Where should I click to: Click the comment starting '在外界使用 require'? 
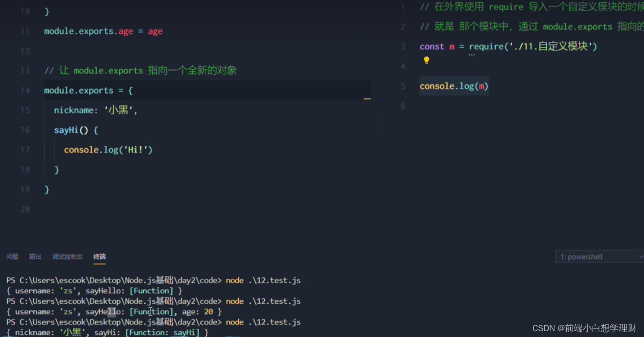532,7
